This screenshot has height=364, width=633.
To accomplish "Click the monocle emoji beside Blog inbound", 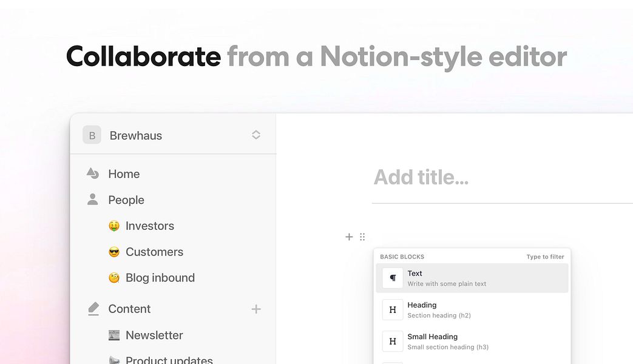I will pos(114,278).
